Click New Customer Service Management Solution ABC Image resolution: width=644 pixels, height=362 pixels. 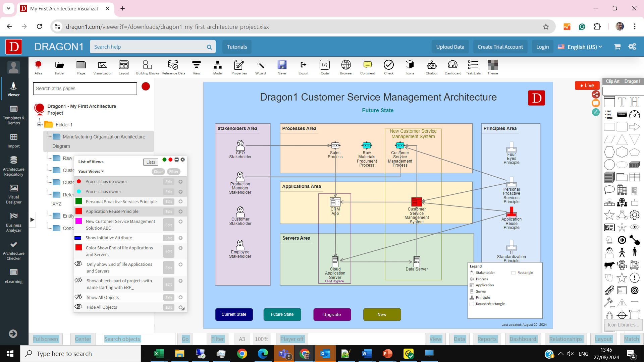120,225
